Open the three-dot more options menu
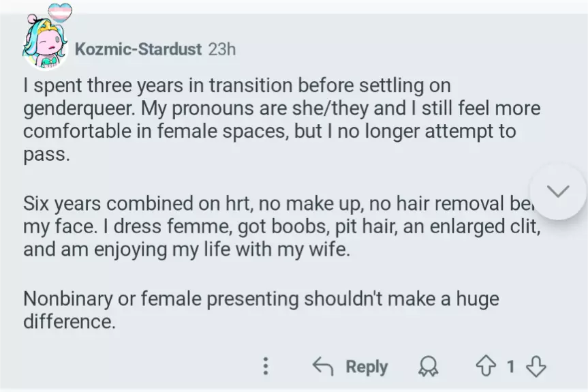 tap(265, 367)
